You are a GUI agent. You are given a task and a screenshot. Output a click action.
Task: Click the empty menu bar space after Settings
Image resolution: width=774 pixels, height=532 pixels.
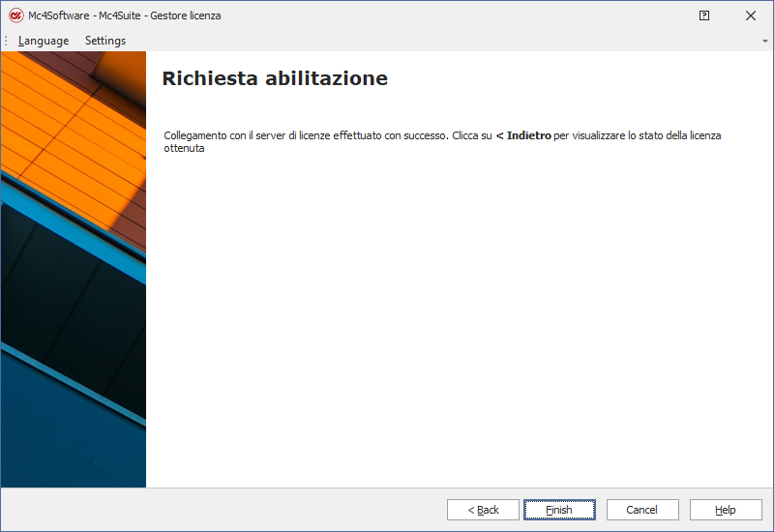435,41
